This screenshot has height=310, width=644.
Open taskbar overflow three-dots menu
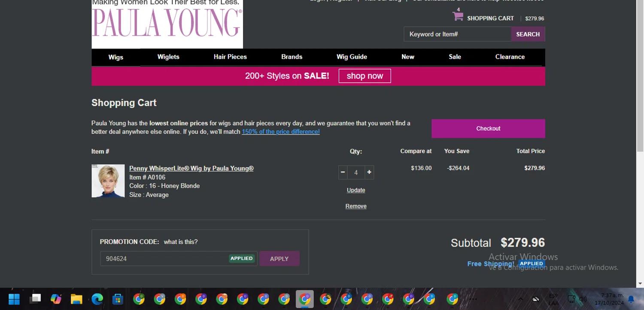473,299
